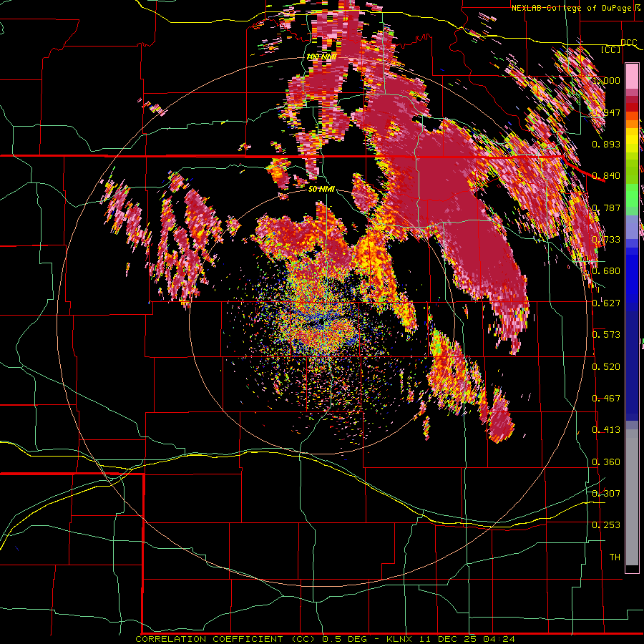Viewport: 644px width, 644px height.
Task: Select the "0.627" legend value
Action: (x=607, y=303)
